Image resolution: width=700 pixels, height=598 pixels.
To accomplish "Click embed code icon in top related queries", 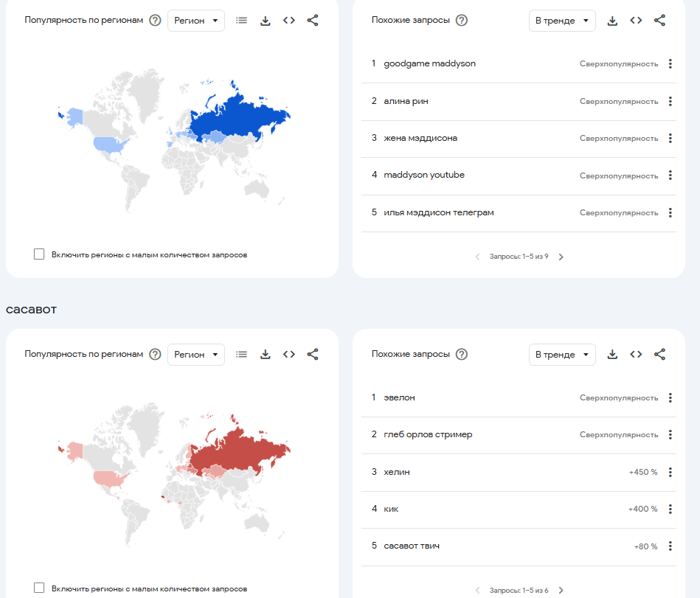I will click(x=636, y=21).
